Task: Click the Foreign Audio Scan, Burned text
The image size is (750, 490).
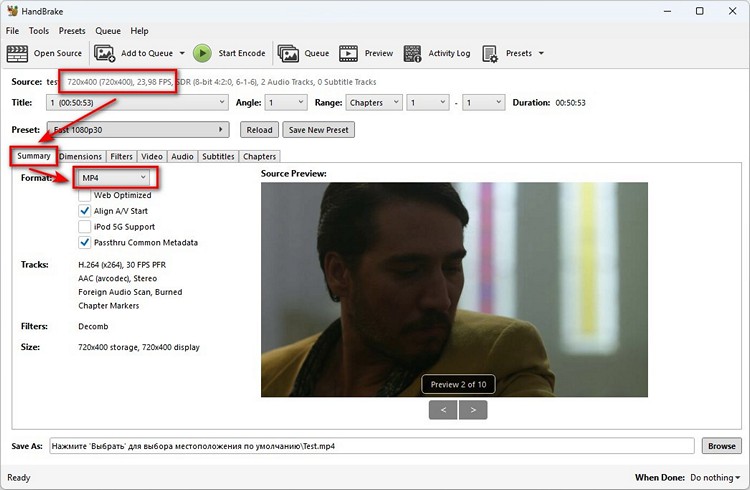Action: point(130,292)
